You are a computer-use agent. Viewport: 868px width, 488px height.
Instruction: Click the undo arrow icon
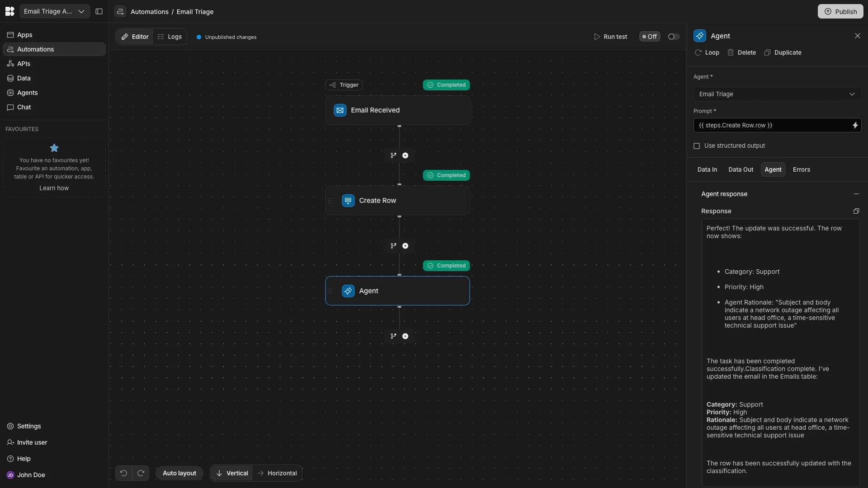point(123,473)
